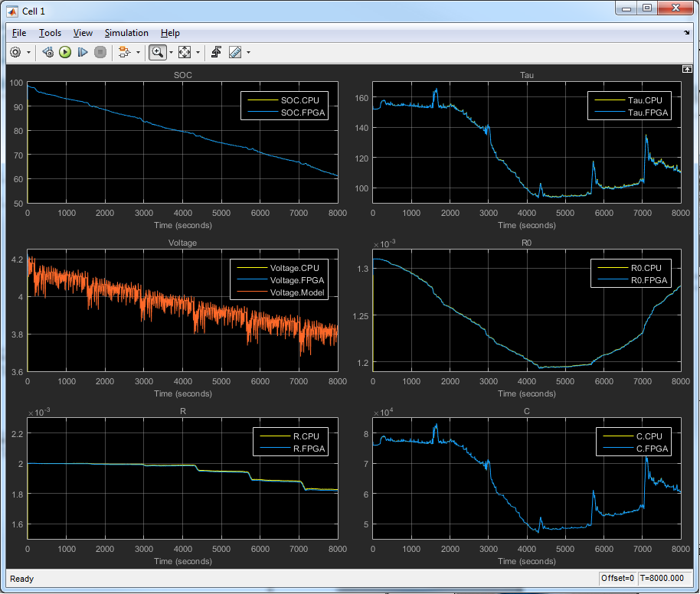
Task: Click the Scale Axes Limits icon
Action: click(x=185, y=52)
